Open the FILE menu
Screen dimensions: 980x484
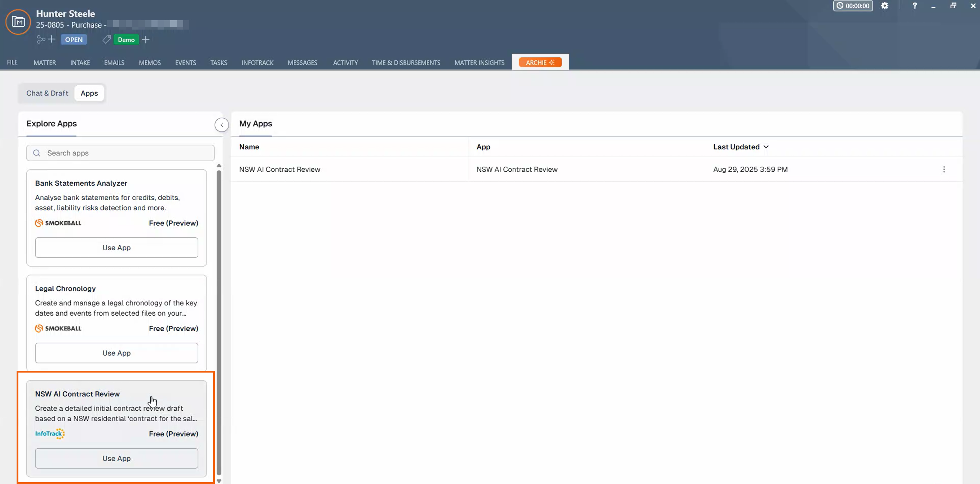coord(12,62)
